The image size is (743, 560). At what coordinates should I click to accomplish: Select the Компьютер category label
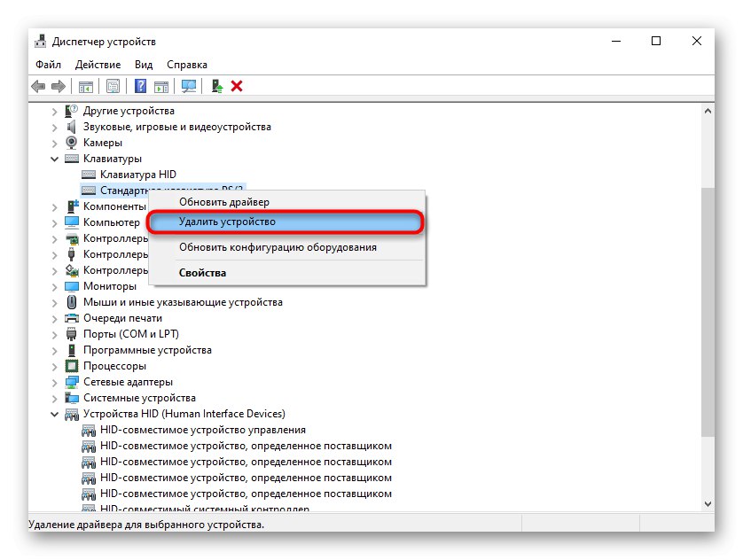coord(112,222)
